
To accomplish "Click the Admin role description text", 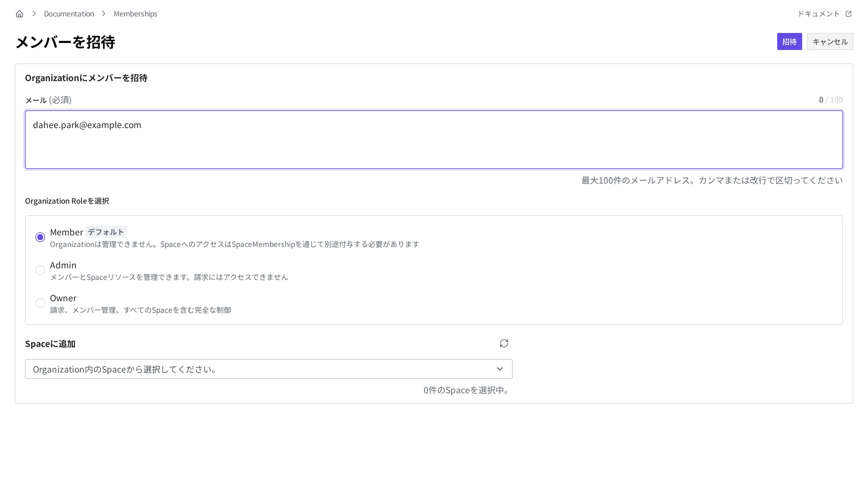I will point(169,277).
